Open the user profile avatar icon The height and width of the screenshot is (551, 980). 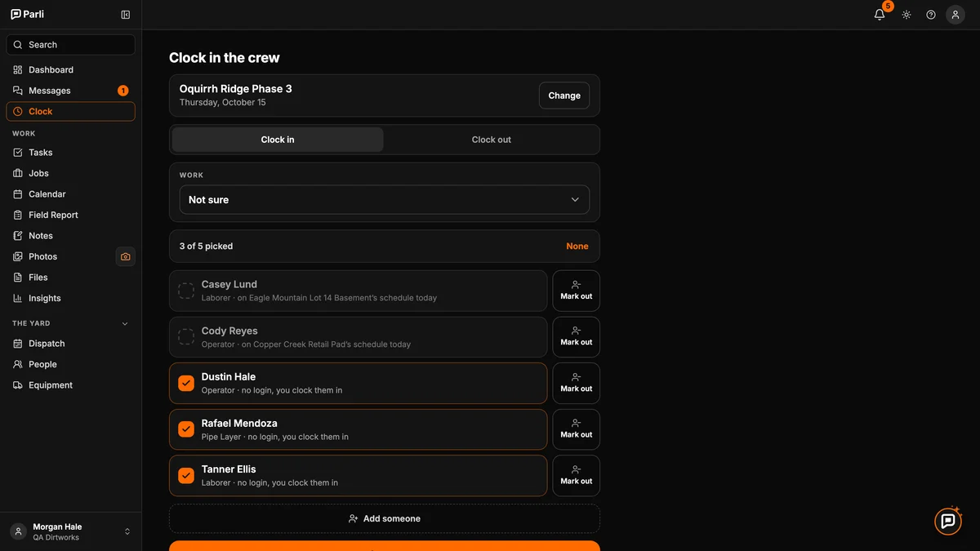pyautogui.click(x=955, y=15)
